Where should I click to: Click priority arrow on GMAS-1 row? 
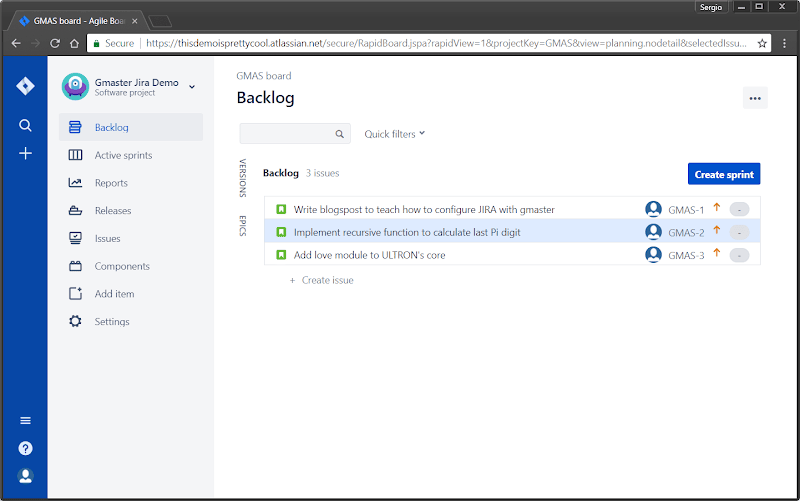(x=716, y=207)
